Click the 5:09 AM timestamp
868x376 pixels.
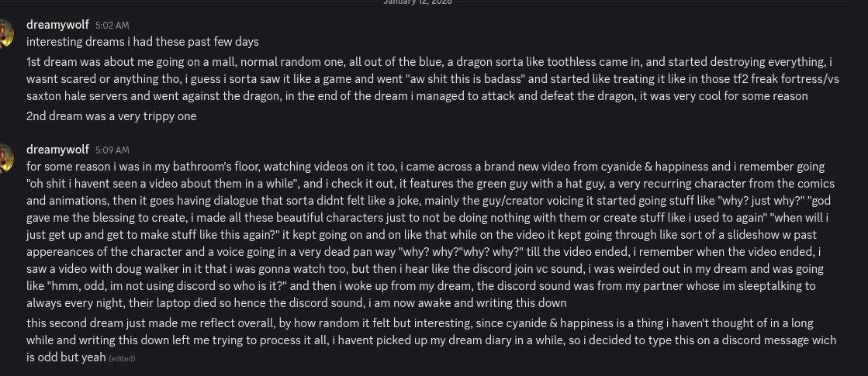click(x=112, y=150)
